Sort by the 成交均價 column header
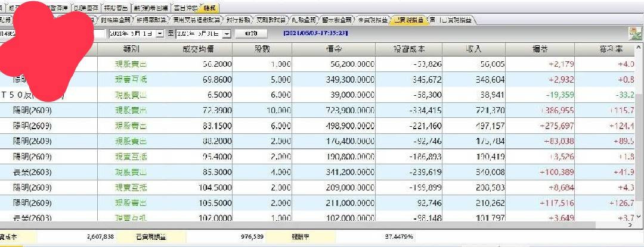The width and height of the screenshot is (644, 247). [x=199, y=49]
